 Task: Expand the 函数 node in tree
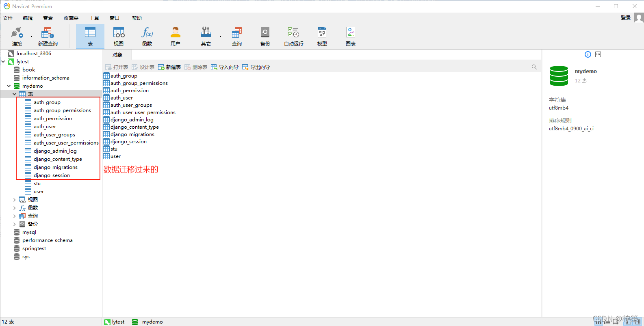15,208
